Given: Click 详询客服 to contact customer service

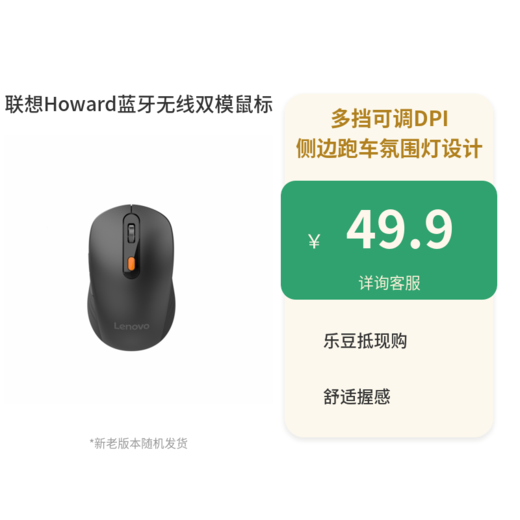Looking at the screenshot, I should tap(389, 283).
